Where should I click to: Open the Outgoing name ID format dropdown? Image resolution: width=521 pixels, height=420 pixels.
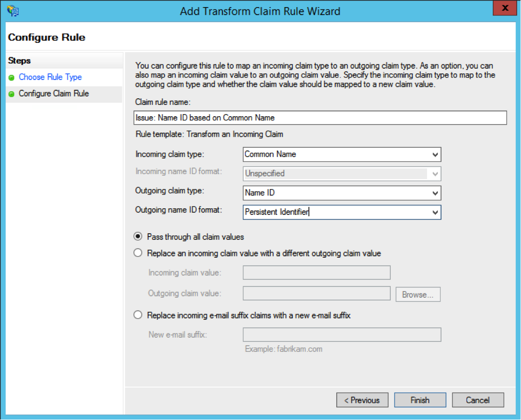[x=435, y=212]
